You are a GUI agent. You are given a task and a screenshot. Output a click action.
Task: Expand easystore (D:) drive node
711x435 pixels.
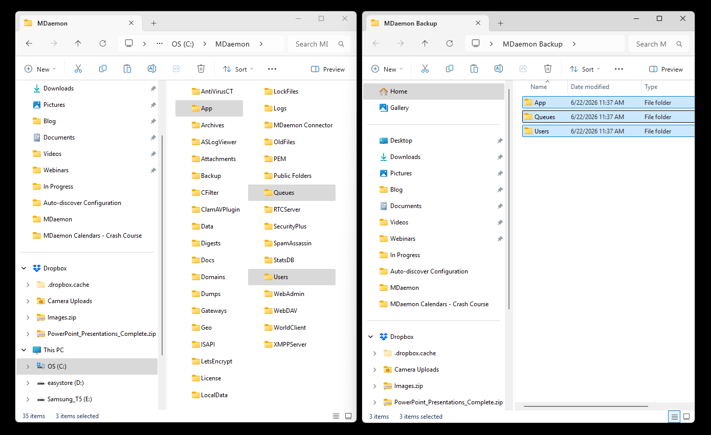[x=28, y=383]
